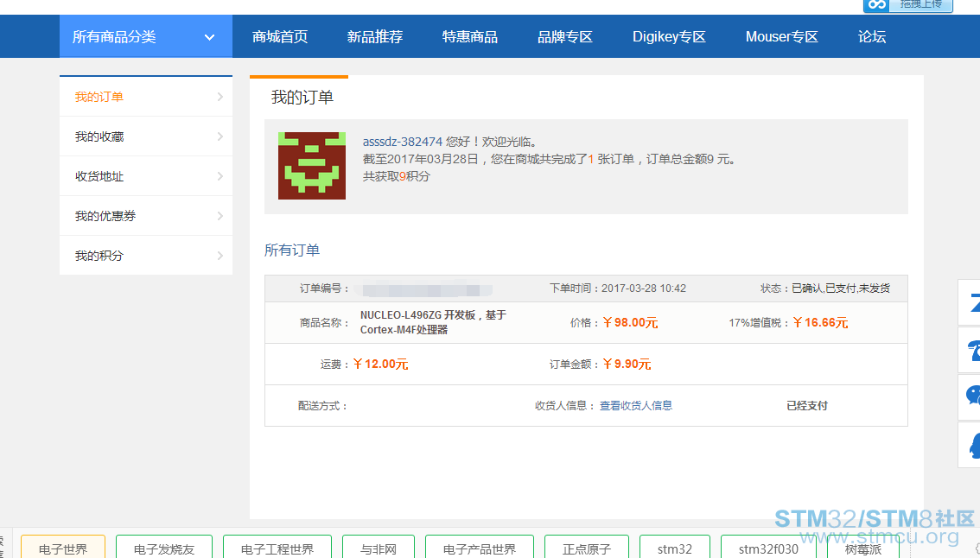Click the chevron beside 收货地址
The height and width of the screenshot is (558, 980).
point(220,176)
